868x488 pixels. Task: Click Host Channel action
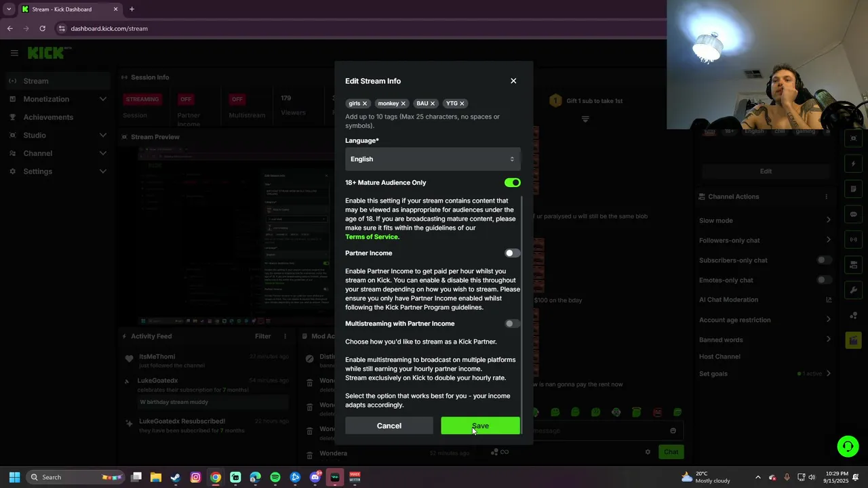[719, 357]
